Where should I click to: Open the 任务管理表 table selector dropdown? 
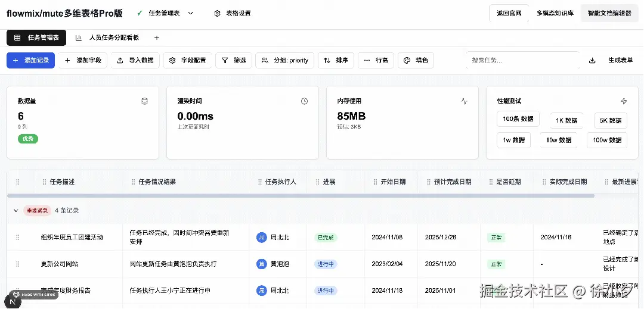point(165,13)
